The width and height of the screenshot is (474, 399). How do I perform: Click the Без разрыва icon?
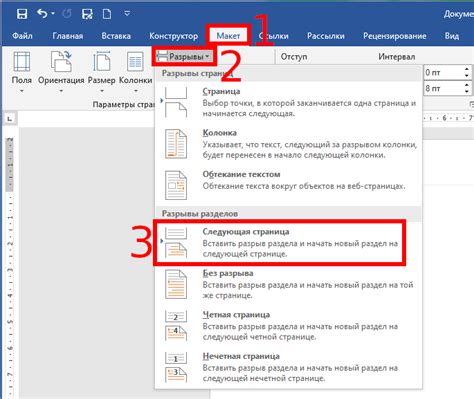[x=176, y=284]
